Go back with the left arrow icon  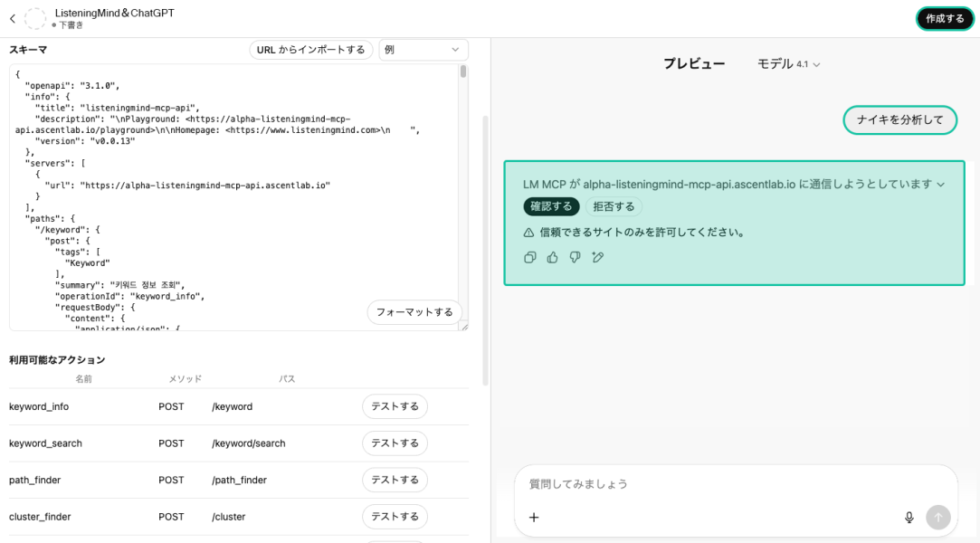point(13,19)
